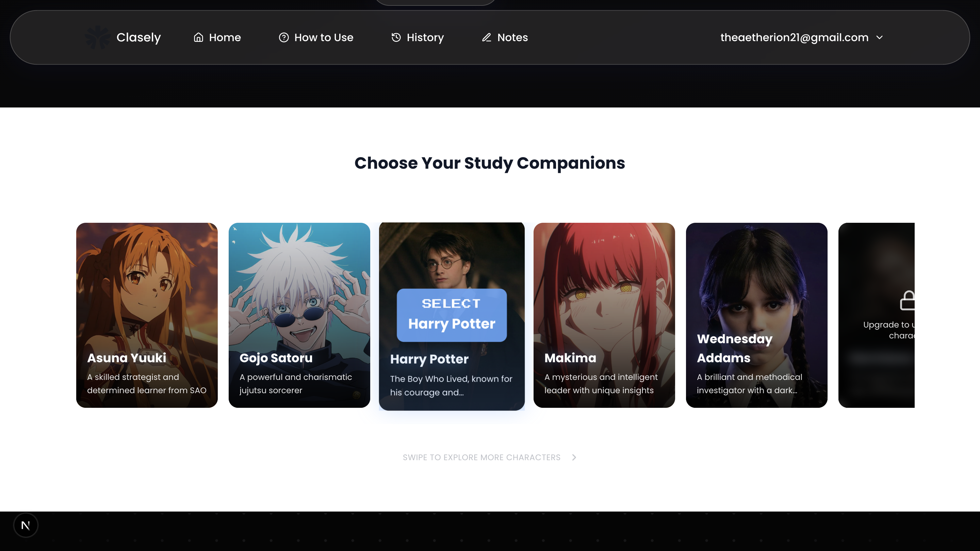Click the lock icon on locked card
The image size is (980, 551).
tap(908, 300)
